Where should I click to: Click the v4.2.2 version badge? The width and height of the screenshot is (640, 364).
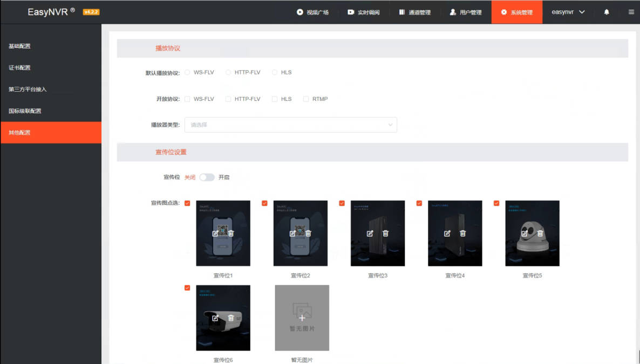91,12
